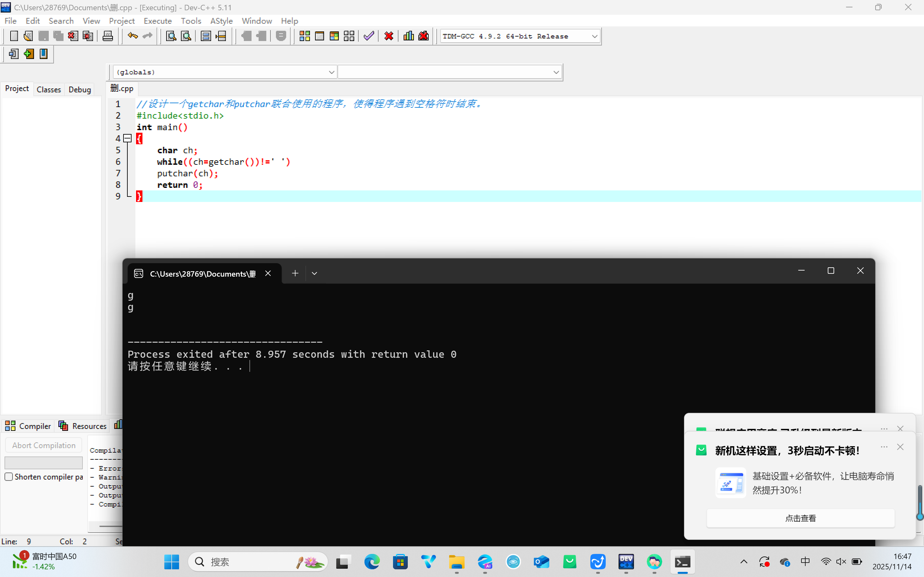This screenshot has width=924, height=577.
Task: Click the Undo arrow icon
Action: [133, 36]
